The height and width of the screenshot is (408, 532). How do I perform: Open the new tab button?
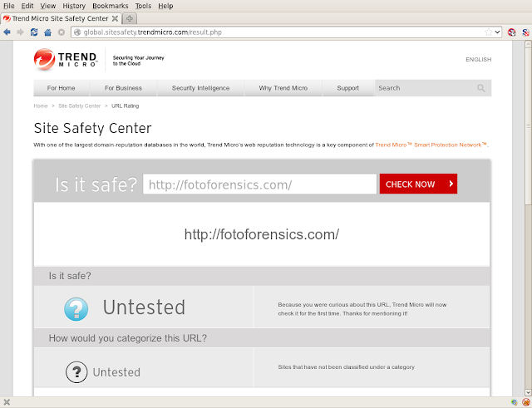tap(130, 18)
